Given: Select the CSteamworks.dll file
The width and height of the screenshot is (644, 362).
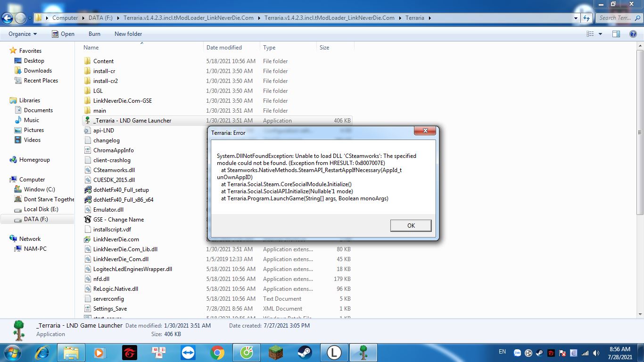Looking at the screenshot, I should tap(114, 170).
